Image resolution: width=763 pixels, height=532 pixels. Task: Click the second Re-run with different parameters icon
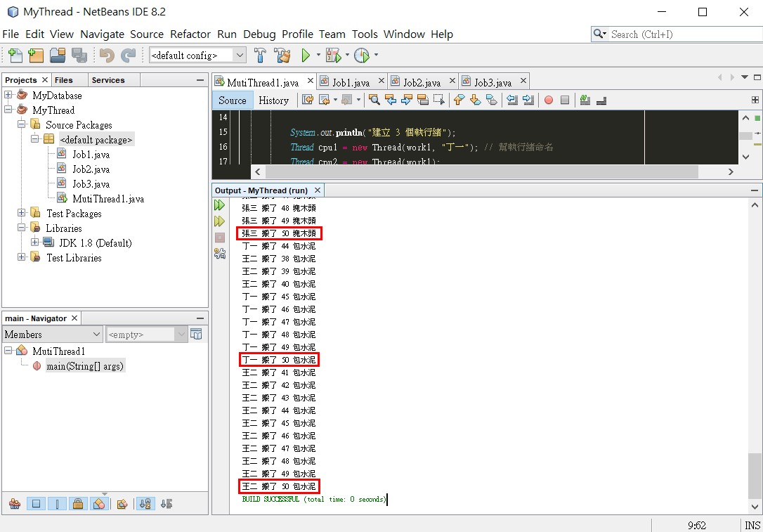click(219, 221)
